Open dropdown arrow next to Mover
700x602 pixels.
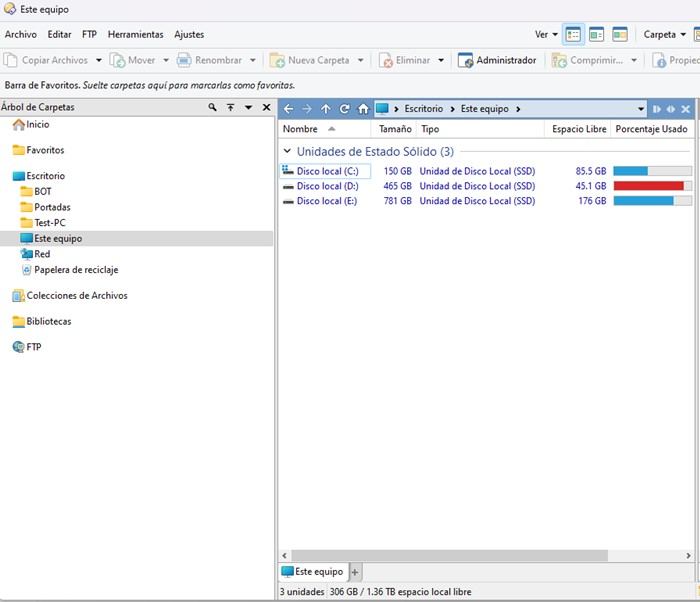166,60
